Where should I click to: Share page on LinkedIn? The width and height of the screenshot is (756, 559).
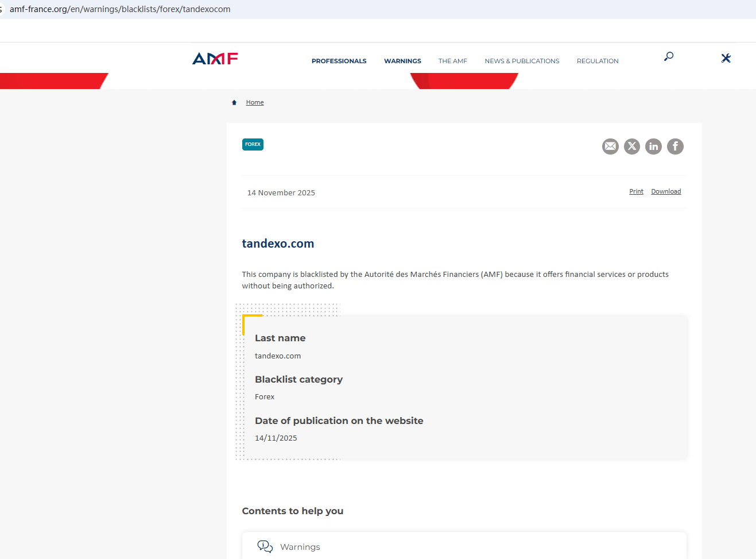(x=654, y=147)
